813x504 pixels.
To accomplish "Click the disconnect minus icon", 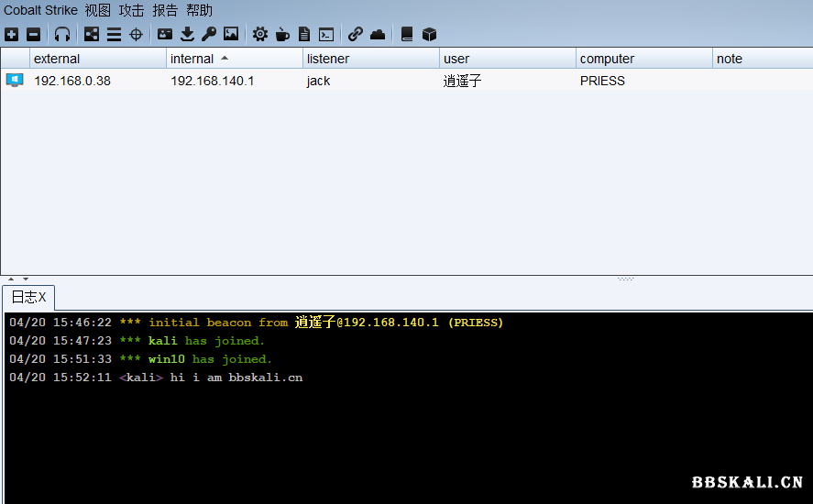I will (33, 34).
